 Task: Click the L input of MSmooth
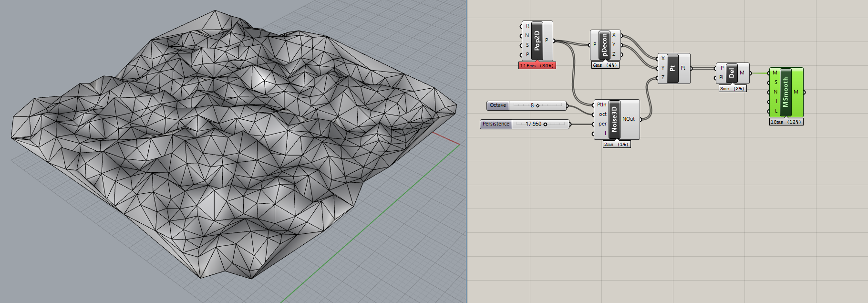[x=775, y=111]
